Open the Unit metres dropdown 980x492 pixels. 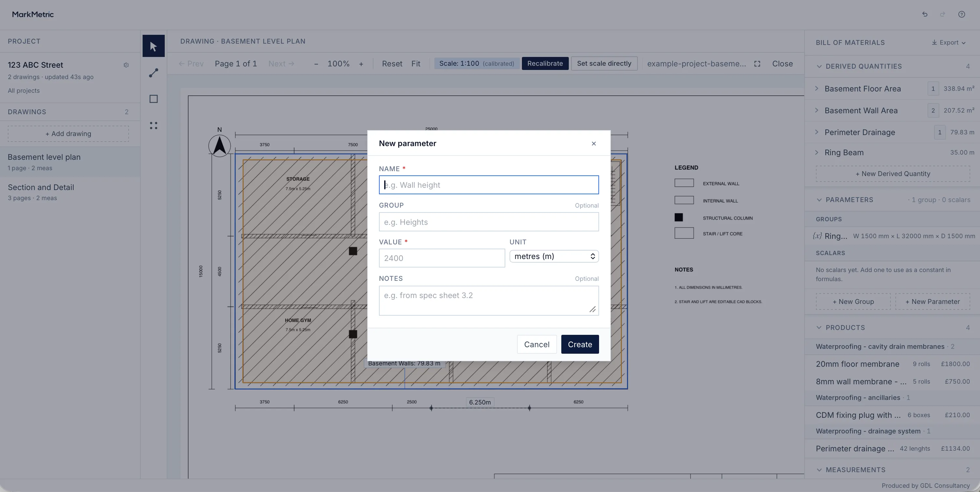tap(554, 256)
